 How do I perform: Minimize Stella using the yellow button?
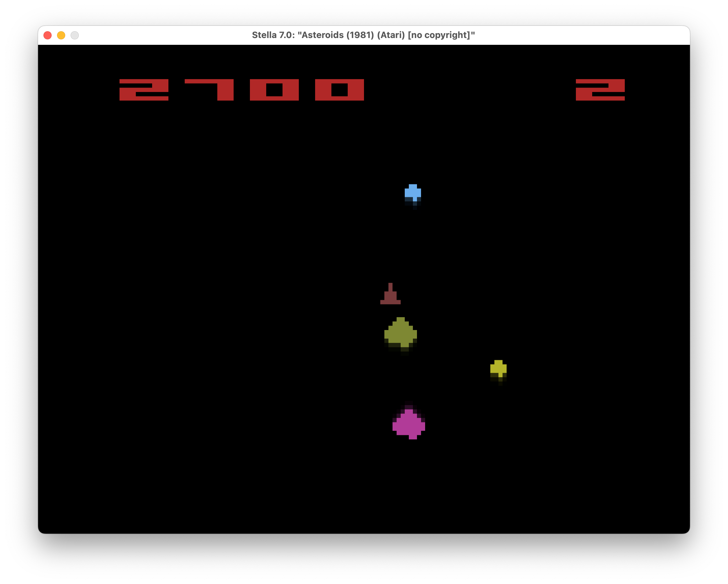tap(61, 35)
